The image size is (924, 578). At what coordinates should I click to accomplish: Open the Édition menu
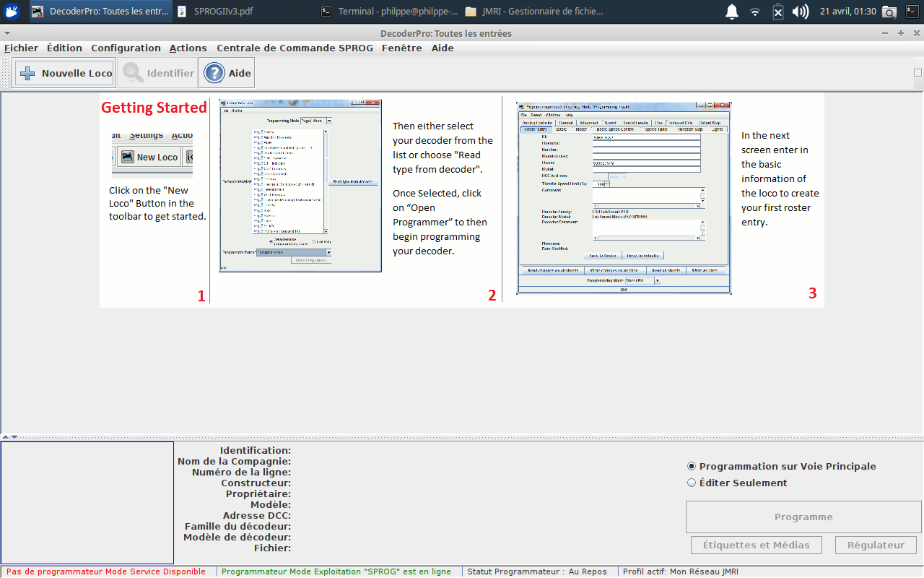64,48
